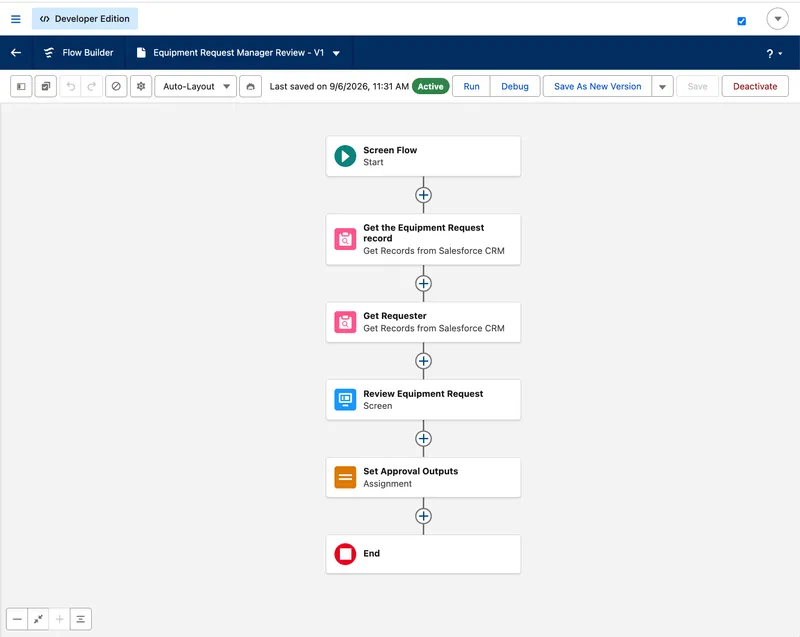
Task: Select the Screen Flow label text
Action: 390,150
